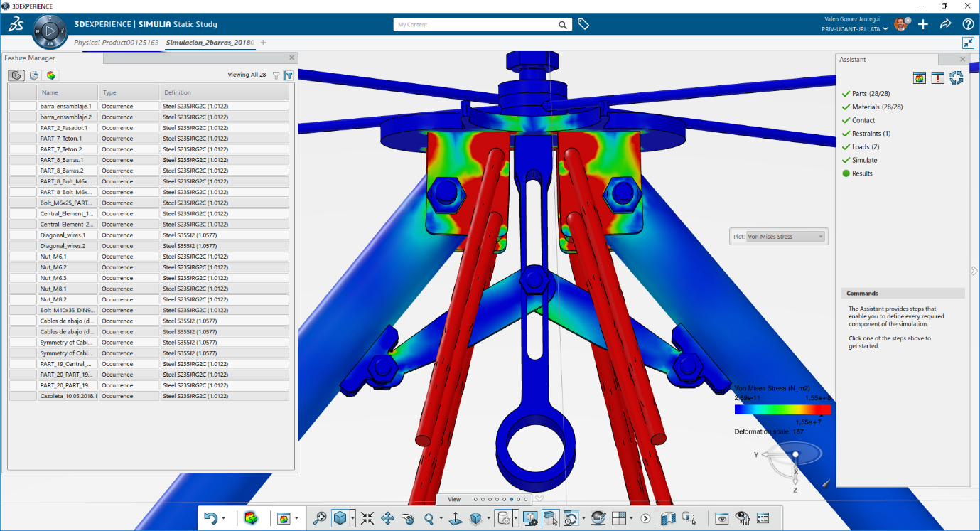
Task: Open the Help question mark icon
Action: click(968, 24)
